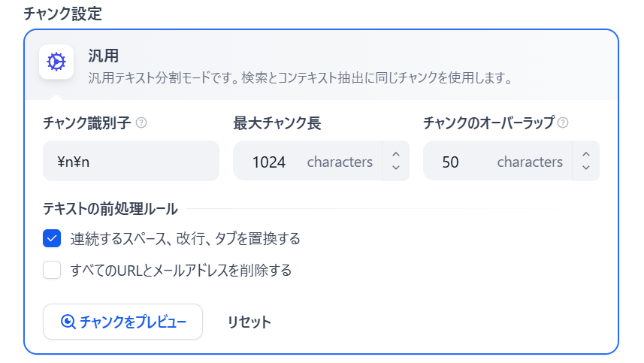Increase 最大チャンク長 with up arrow

pos(396,154)
